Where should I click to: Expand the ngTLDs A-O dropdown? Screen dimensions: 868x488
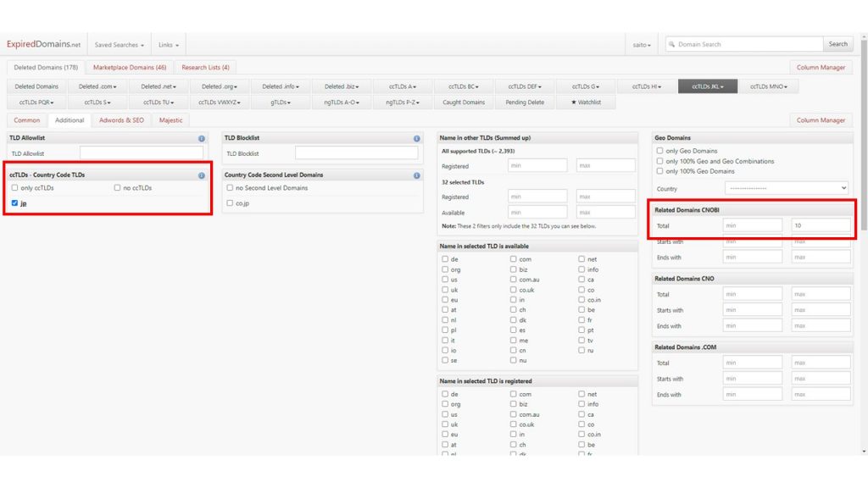(x=342, y=103)
